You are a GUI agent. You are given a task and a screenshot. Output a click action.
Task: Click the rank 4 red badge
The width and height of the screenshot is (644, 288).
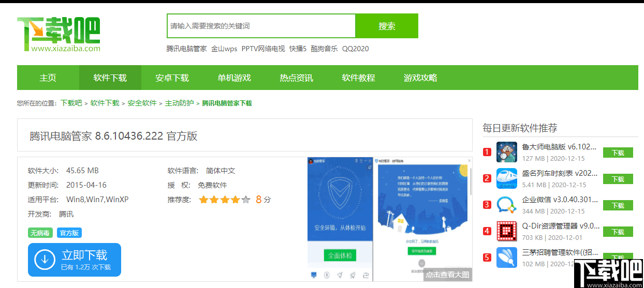(487, 231)
